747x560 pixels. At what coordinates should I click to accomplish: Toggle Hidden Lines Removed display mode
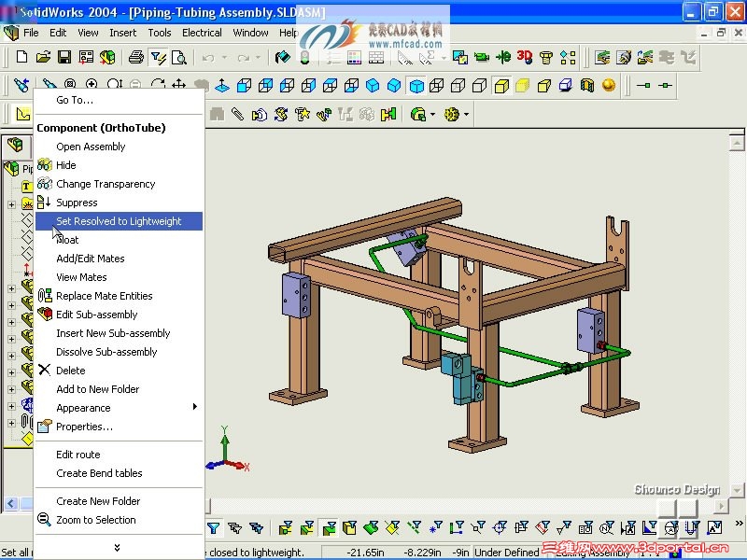pos(479,86)
